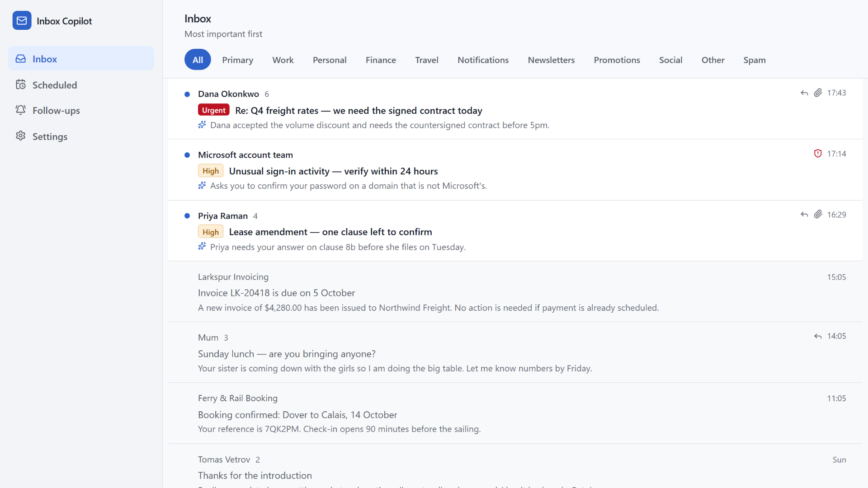This screenshot has height=488, width=868.
Task: Click the attachment paperclip on Dana Okonkwo's email
Action: [818, 93]
